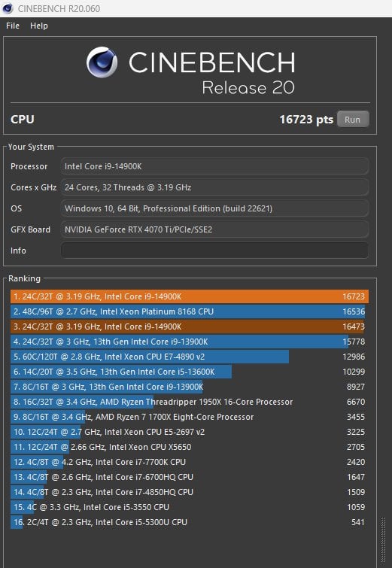Select the Core i5-13600K ranking row

click(x=190, y=372)
